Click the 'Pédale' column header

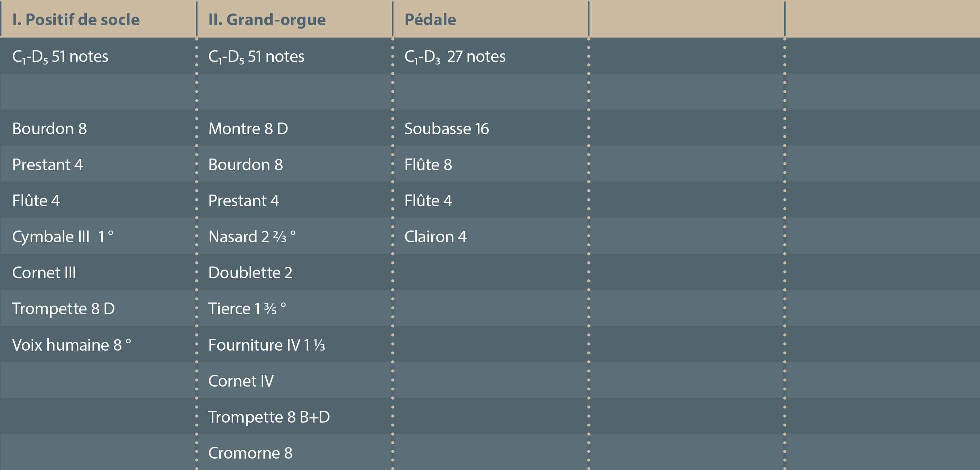pyautogui.click(x=430, y=20)
